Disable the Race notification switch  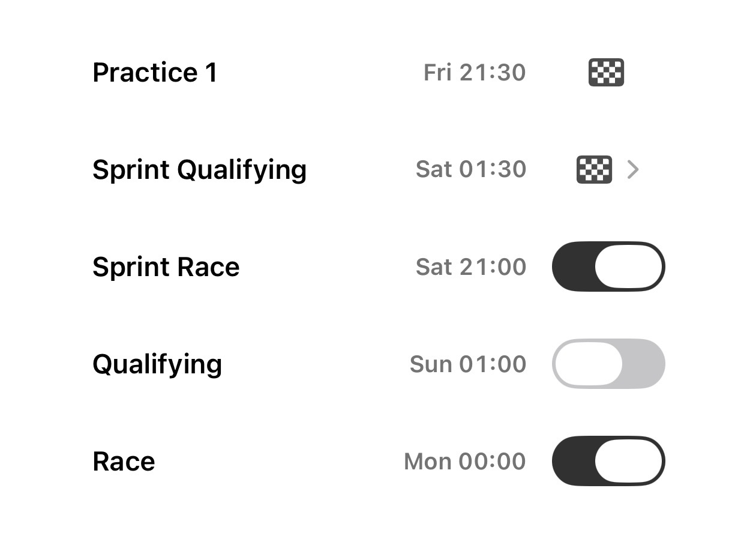point(608,461)
